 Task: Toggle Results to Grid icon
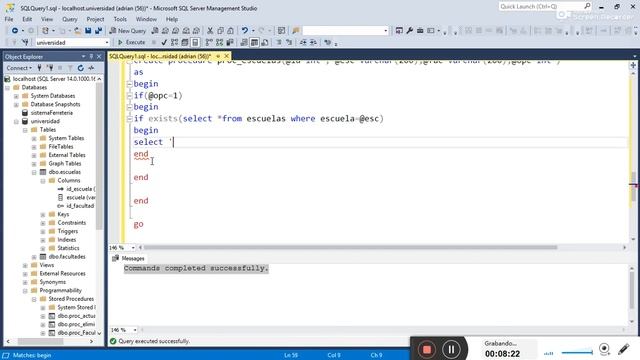(x=254, y=42)
